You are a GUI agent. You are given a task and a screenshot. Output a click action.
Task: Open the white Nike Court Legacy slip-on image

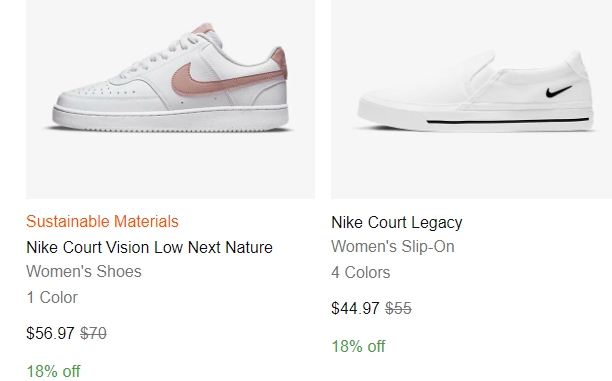click(x=471, y=99)
